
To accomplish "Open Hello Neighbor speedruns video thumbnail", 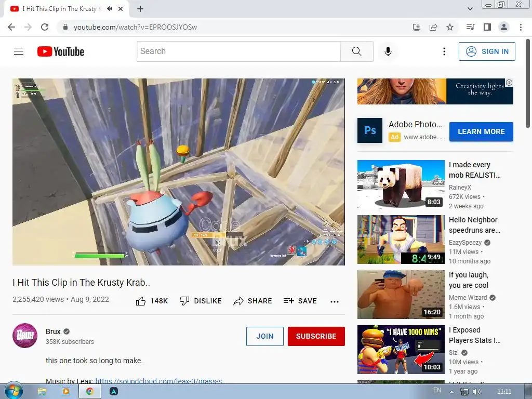I will click(x=401, y=239).
